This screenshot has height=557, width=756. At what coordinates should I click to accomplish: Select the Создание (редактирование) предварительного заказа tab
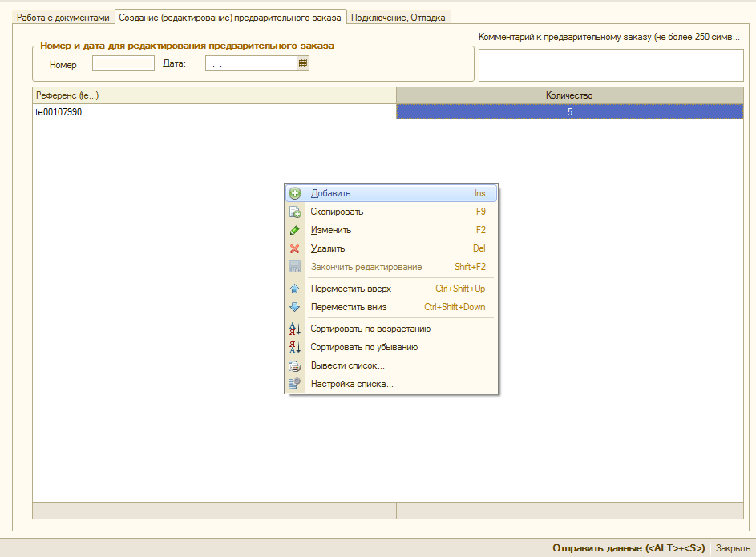230,17
